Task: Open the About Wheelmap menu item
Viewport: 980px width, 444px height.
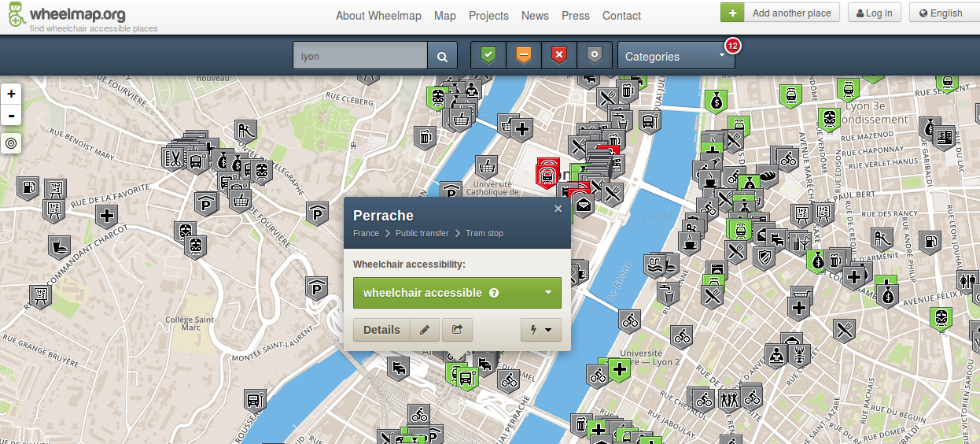Action: coord(378,16)
